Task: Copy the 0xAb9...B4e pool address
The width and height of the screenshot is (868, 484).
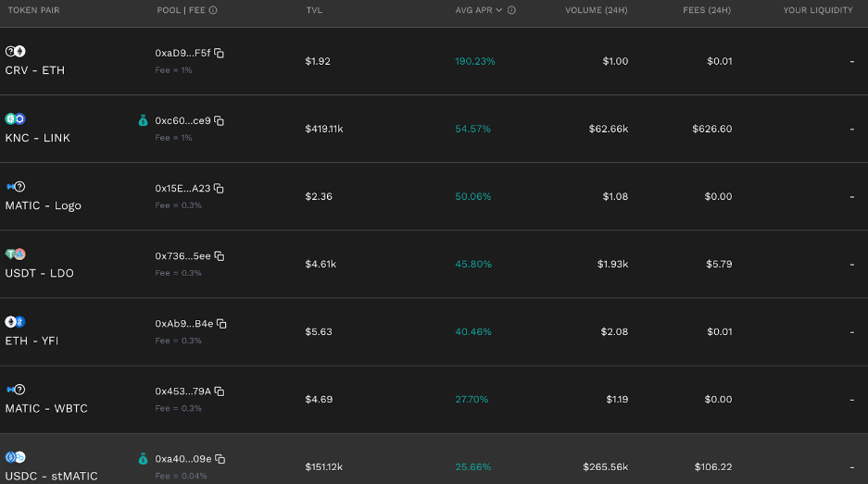Action: pyautogui.click(x=221, y=324)
